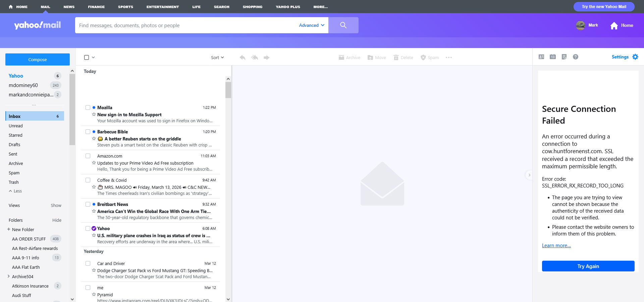Hide the Folders section

pyautogui.click(x=57, y=220)
